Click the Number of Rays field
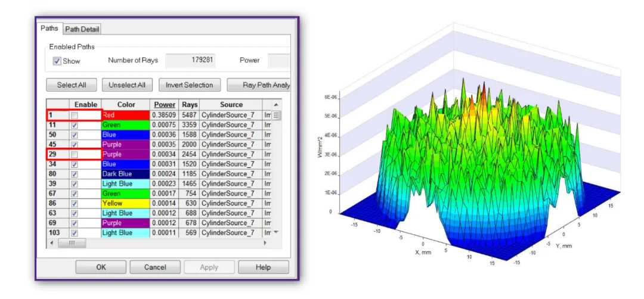This screenshot has height=299, width=644. pos(190,60)
